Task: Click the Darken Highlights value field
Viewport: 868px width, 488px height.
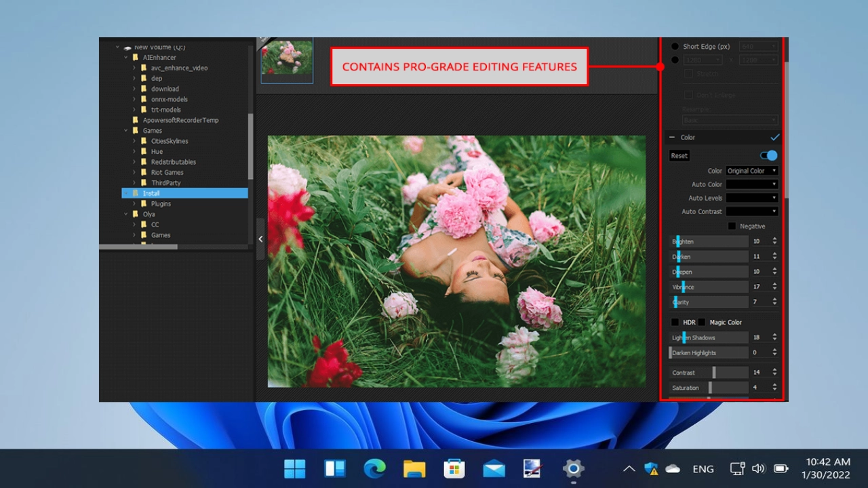Action: pos(759,352)
